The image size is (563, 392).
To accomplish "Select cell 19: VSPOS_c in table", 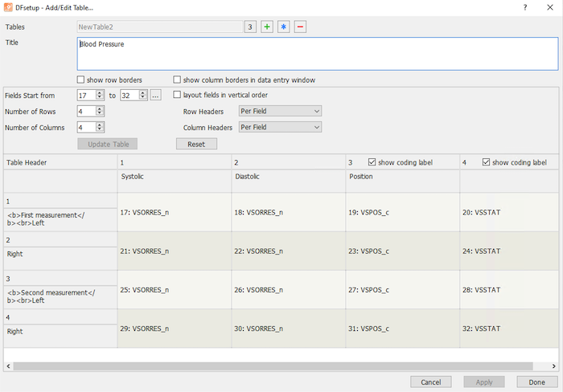I will coord(402,212).
